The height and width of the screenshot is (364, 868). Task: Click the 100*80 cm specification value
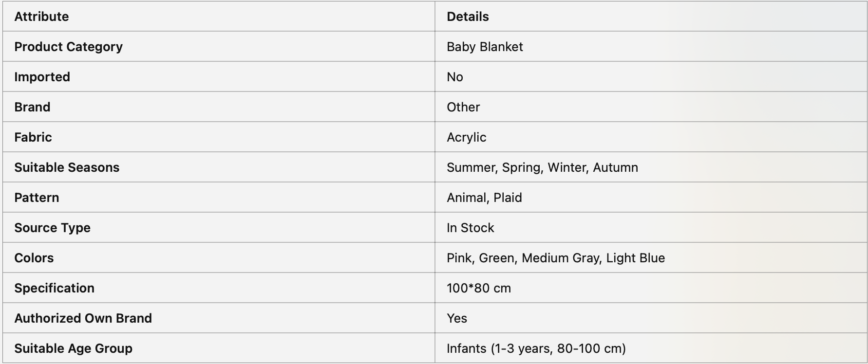[479, 288]
